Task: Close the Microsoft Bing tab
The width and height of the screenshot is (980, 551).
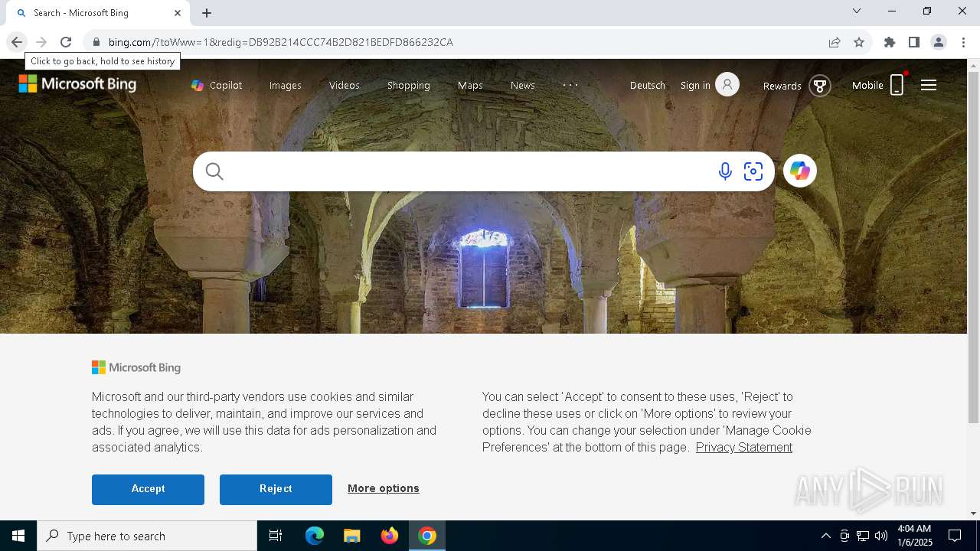Action: (178, 13)
